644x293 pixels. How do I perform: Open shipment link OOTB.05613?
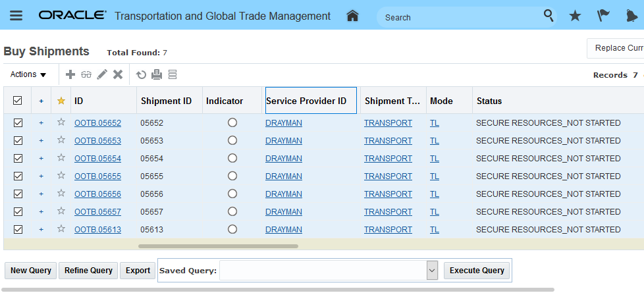(97, 229)
